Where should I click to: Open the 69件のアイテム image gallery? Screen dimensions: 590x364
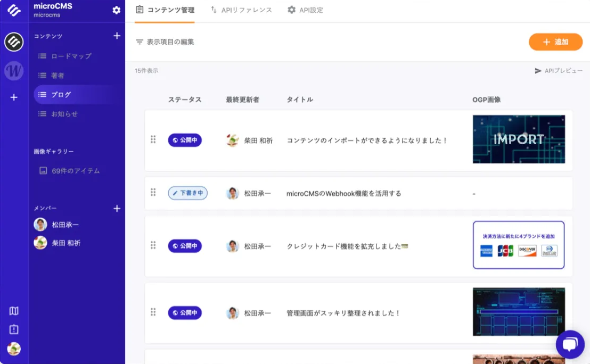(75, 171)
